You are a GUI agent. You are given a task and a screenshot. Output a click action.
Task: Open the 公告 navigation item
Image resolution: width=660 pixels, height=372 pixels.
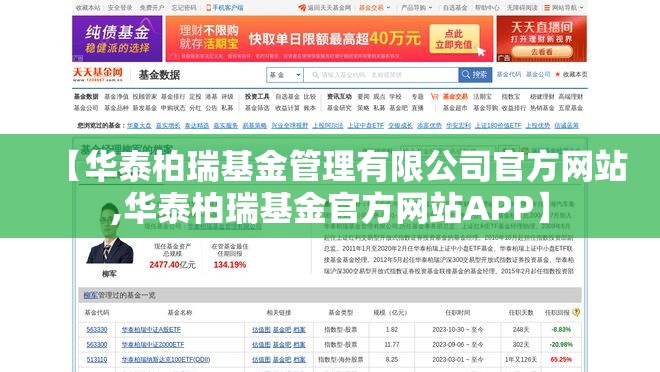click(211, 108)
